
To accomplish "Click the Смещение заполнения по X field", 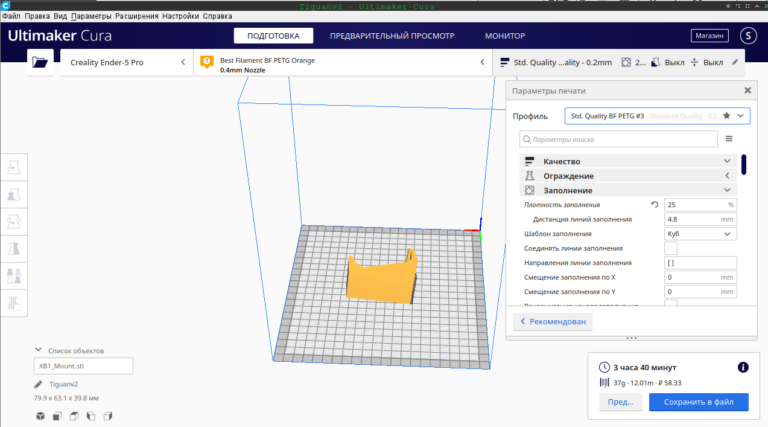I will pos(700,277).
